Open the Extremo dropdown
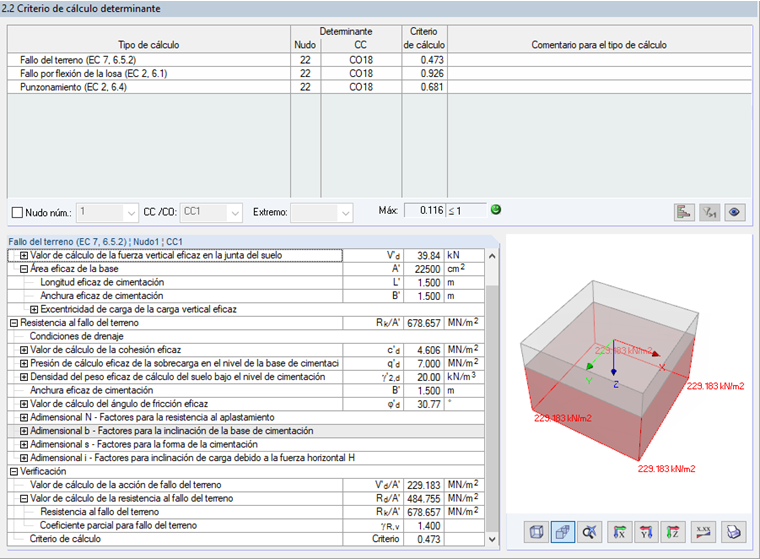 click(x=345, y=212)
